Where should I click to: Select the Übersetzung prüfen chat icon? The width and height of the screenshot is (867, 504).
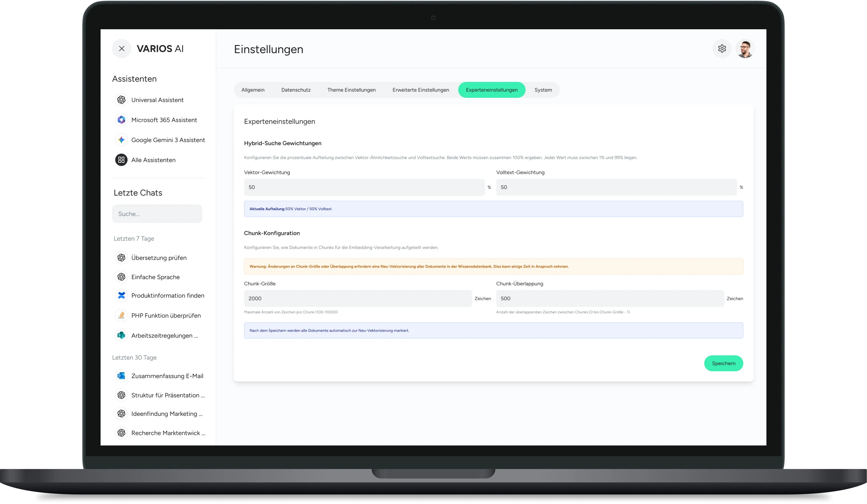click(121, 258)
